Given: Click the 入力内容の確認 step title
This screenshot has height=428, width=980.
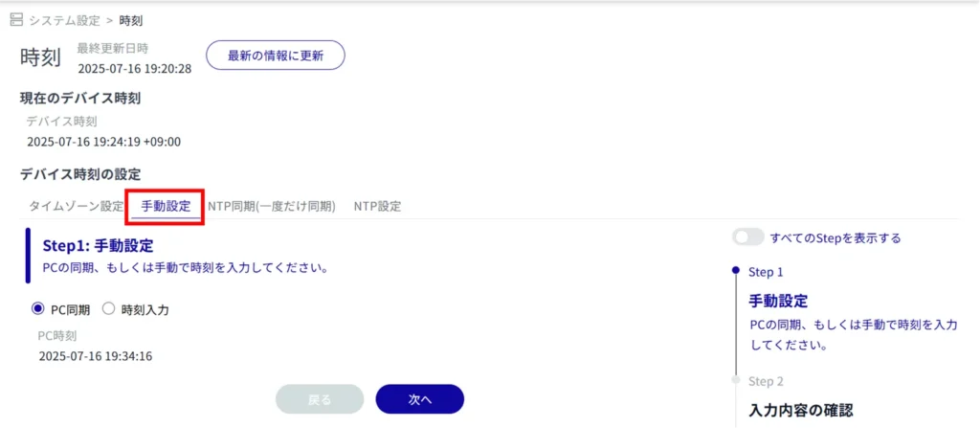Looking at the screenshot, I should pyautogui.click(x=800, y=411).
